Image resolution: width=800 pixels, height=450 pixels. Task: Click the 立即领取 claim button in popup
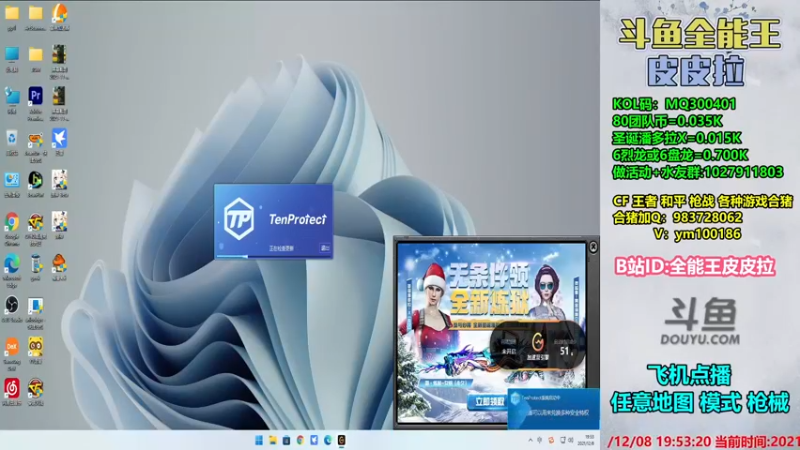tap(488, 402)
